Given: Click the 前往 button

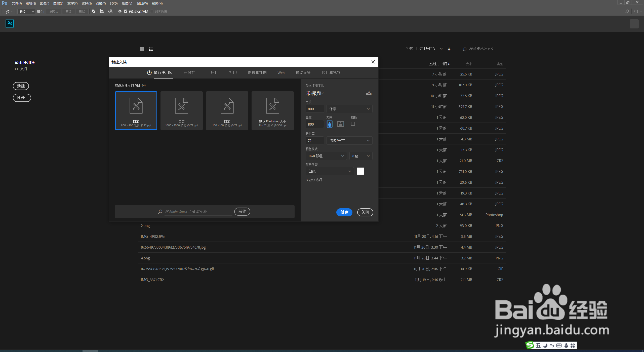Looking at the screenshot, I should (242, 212).
